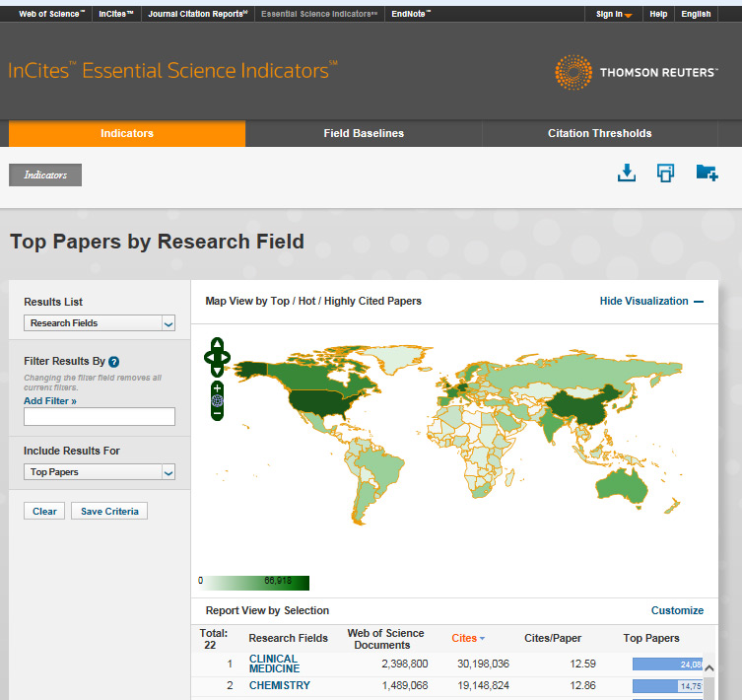Pan the map up with the up arrow
The width and height of the screenshot is (742, 700).
[x=217, y=343]
